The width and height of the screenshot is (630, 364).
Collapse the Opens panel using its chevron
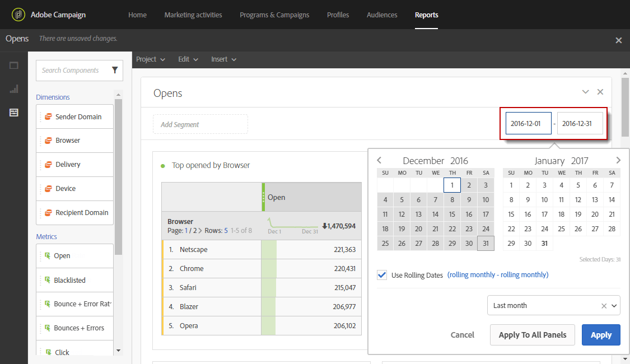point(585,91)
